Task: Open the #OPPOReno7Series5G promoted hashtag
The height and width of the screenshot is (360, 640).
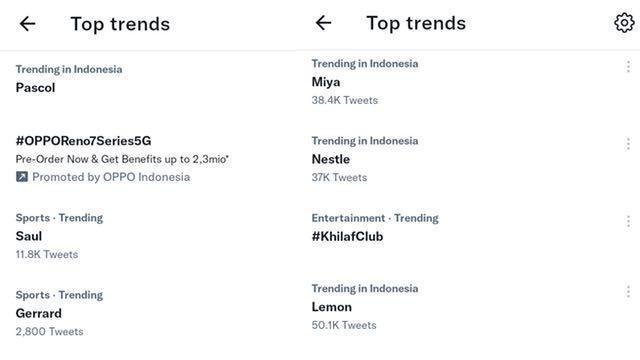Action: [x=84, y=141]
